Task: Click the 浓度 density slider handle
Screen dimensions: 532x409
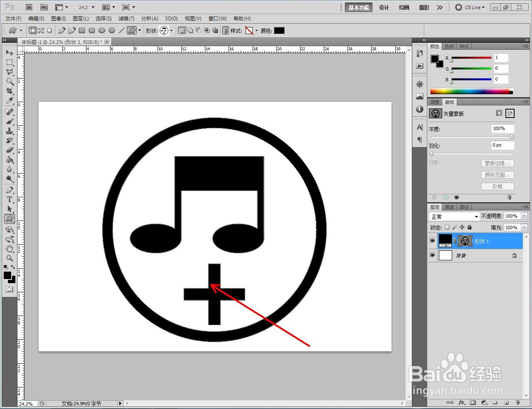Action: click(512, 137)
